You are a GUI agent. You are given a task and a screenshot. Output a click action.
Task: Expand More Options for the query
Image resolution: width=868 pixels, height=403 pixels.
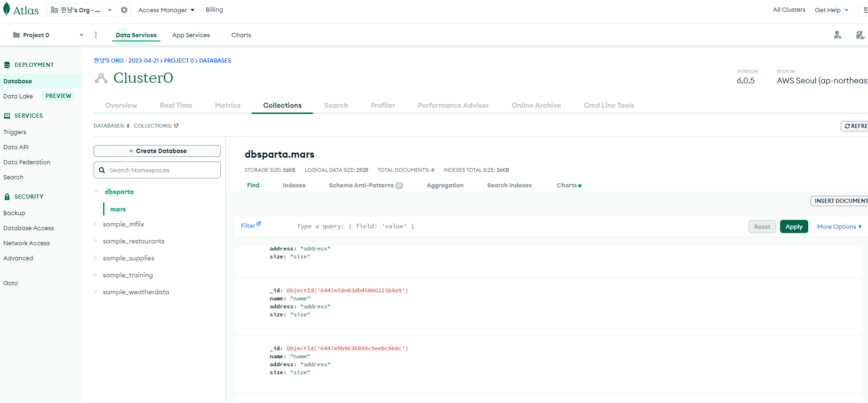(x=839, y=226)
